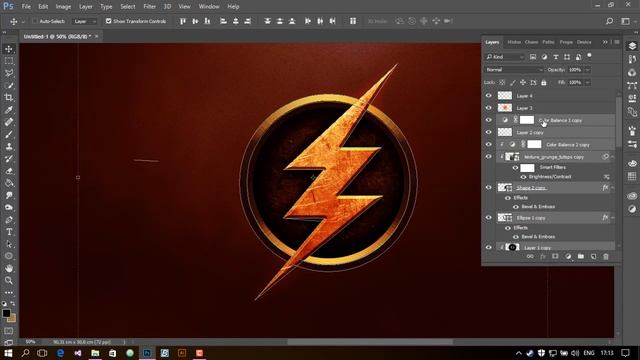Toggle Smart Filters visibility eye

pos(515,167)
